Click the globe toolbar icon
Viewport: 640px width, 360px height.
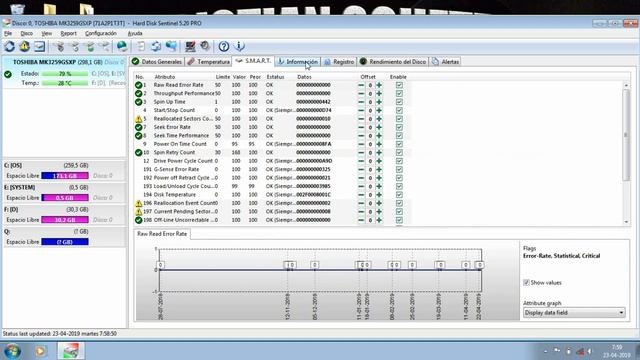pyautogui.click(x=122, y=47)
